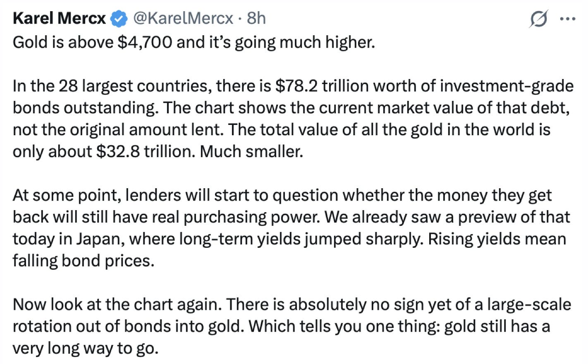Open Karel Mercx's profile via display name
This screenshot has width=588, height=364.
59,19
